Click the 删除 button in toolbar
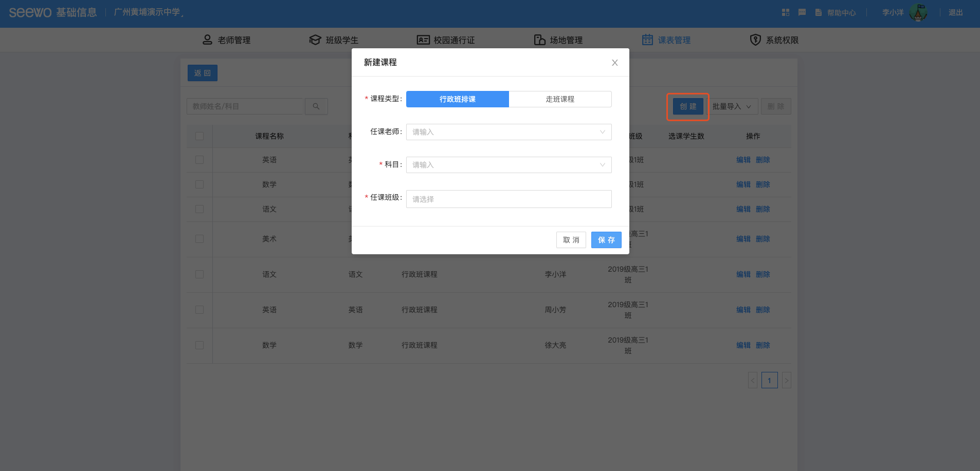This screenshot has height=471, width=980. coord(776,106)
